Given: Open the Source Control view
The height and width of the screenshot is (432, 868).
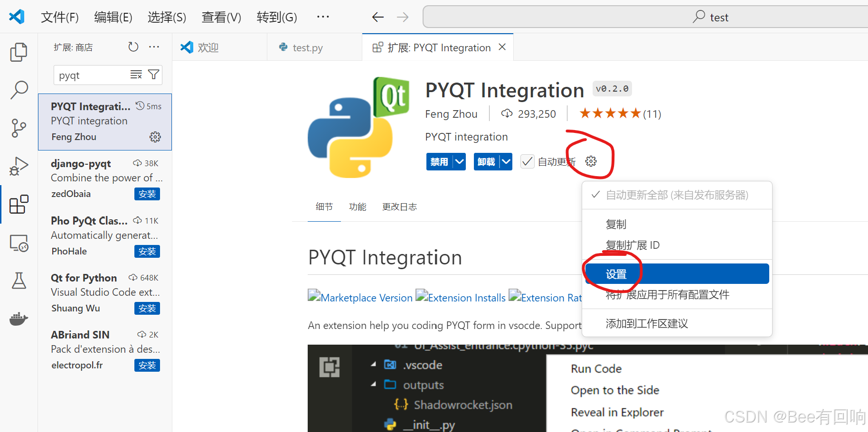Looking at the screenshot, I should coord(19,128).
